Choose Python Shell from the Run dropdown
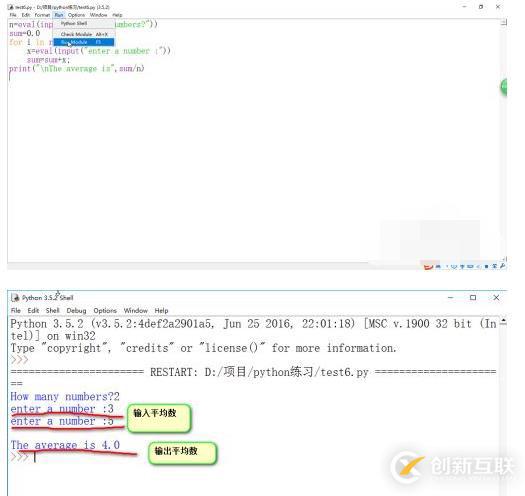Screen dimensions: 525x496 tap(84, 23)
